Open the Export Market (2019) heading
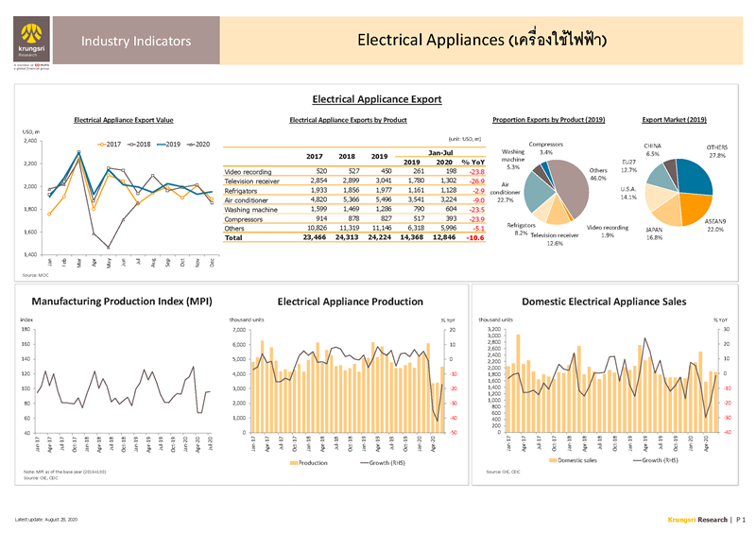This screenshot has height=534, width=756. [674, 120]
